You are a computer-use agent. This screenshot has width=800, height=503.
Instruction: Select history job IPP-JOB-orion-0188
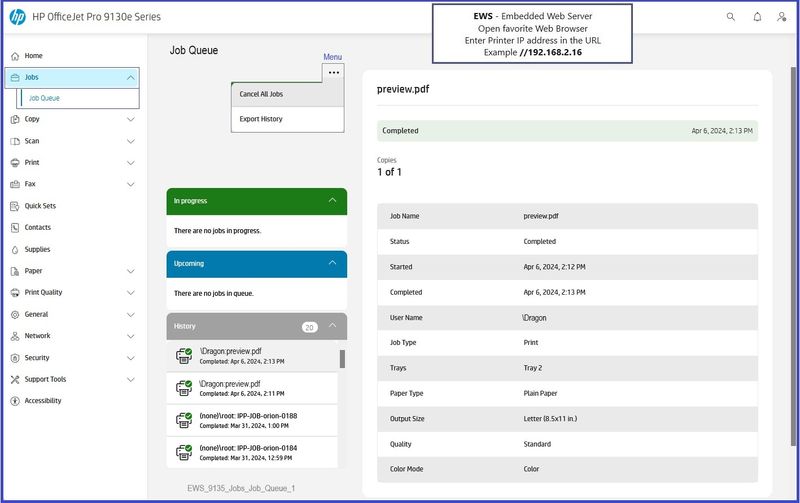pos(252,420)
